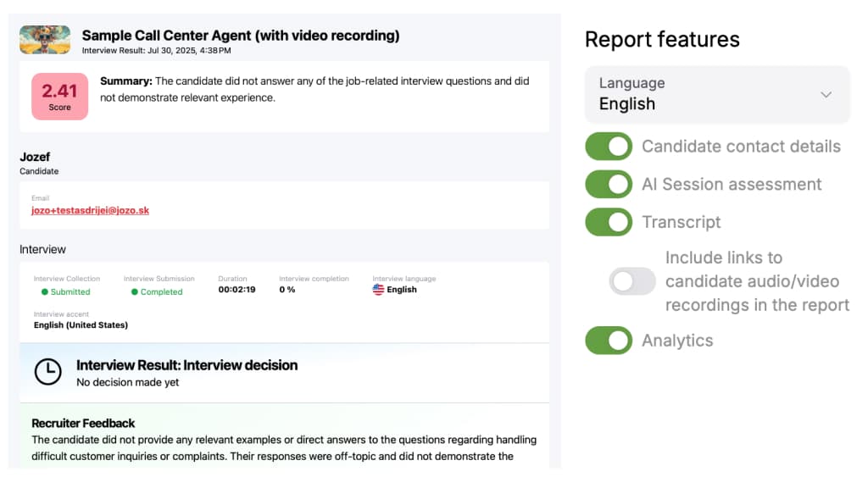Open the Language dropdown set to English

point(717,94)
